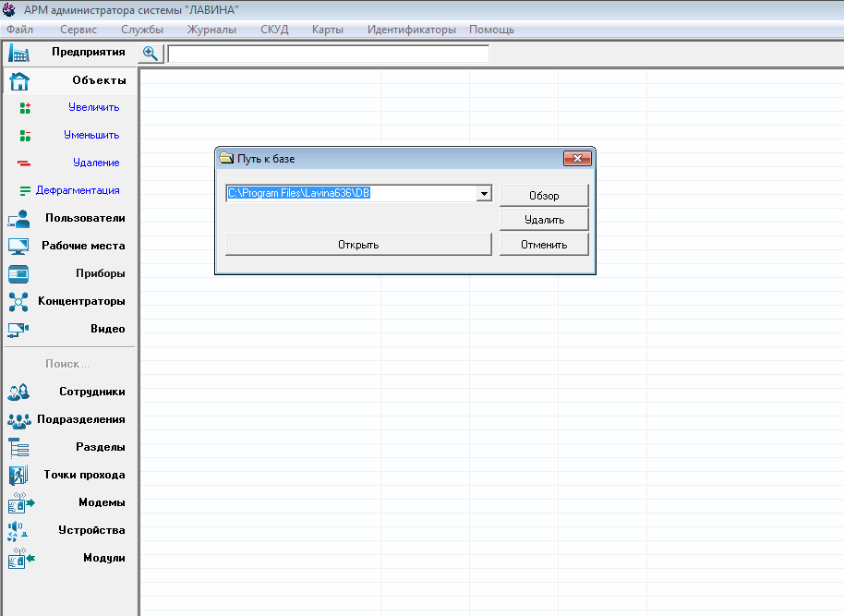Click the Открыть button
Viewport: 844px width, 616px height.
(358, 245)
